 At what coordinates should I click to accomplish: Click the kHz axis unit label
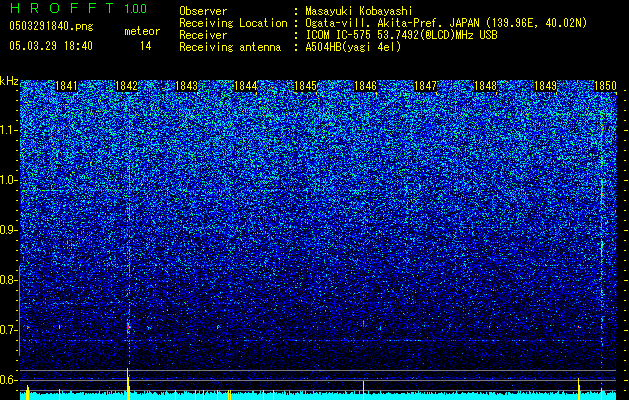(x=9, y=81)
